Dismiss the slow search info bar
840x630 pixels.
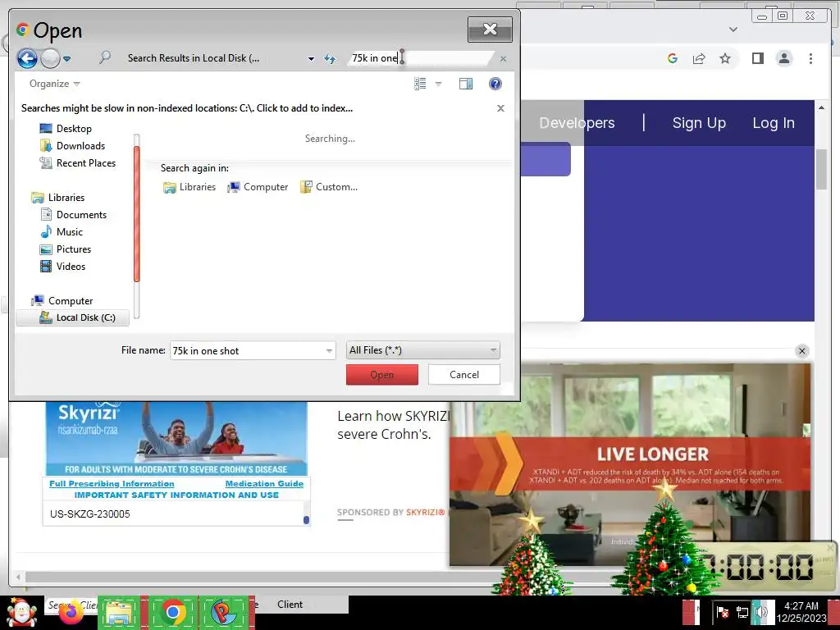500,108
